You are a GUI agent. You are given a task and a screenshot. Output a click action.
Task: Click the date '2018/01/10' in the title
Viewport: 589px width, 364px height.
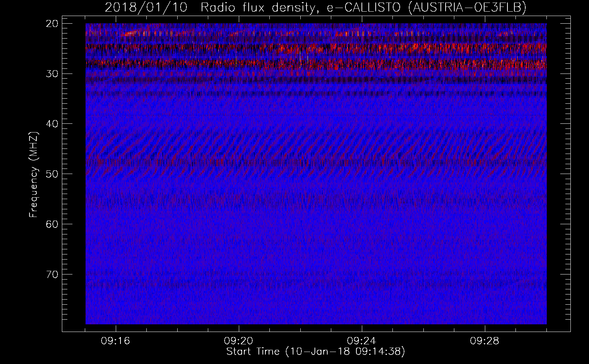coord(146,7)
